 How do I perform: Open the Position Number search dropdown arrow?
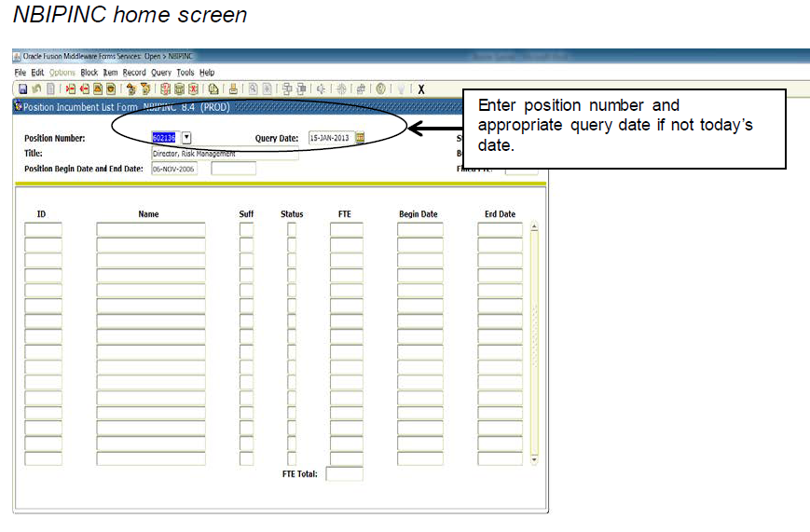pos(185,138)
